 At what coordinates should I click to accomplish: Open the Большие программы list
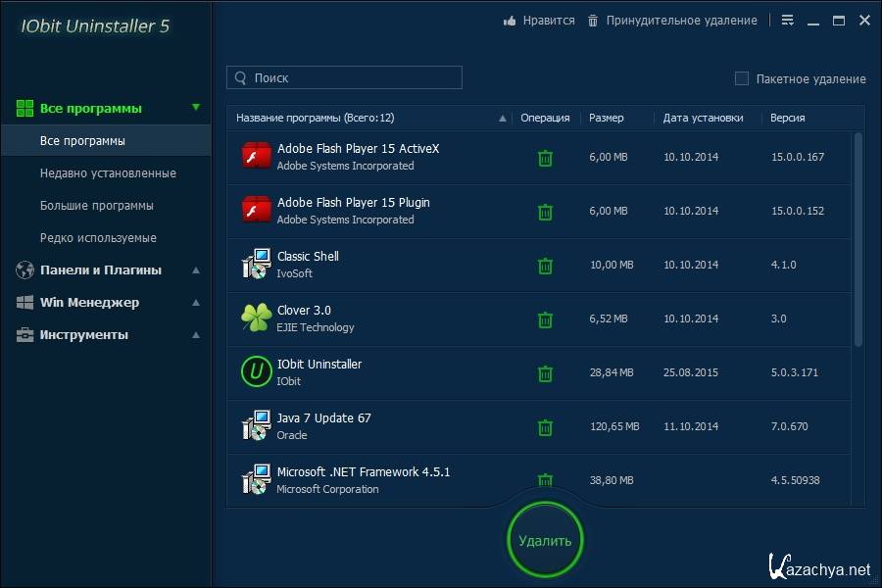point(96,206)
